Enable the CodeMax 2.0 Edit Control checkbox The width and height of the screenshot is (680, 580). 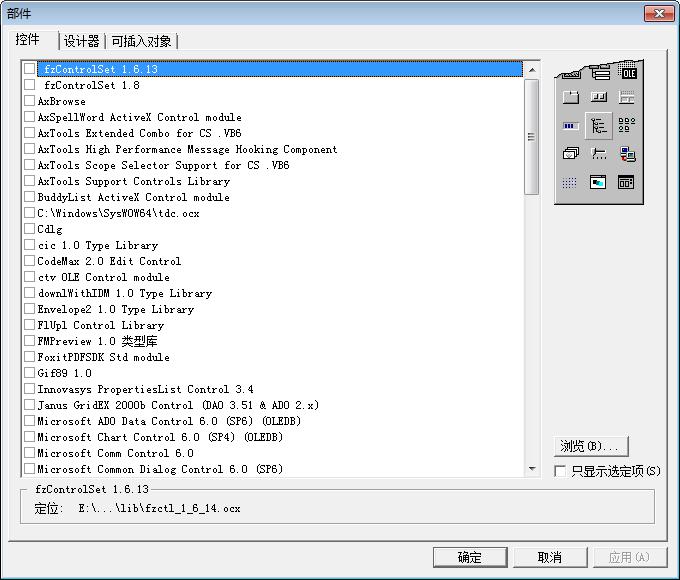point(29,261)
